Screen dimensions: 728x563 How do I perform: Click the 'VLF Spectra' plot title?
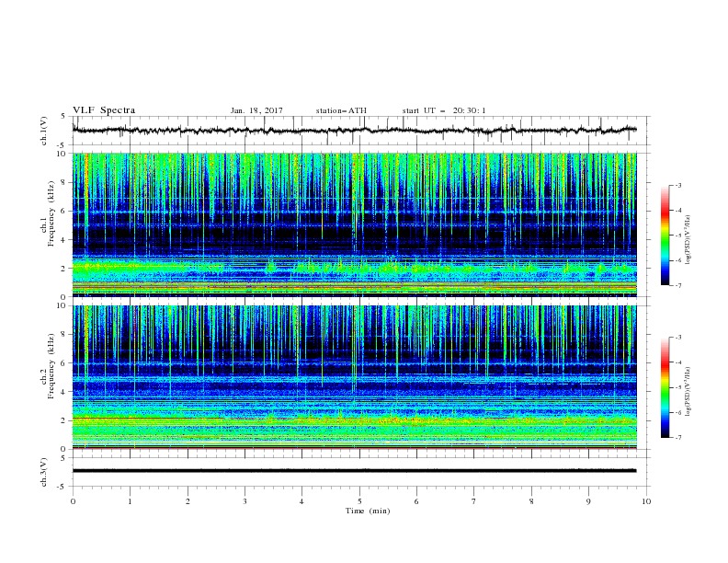pos(104,110)
